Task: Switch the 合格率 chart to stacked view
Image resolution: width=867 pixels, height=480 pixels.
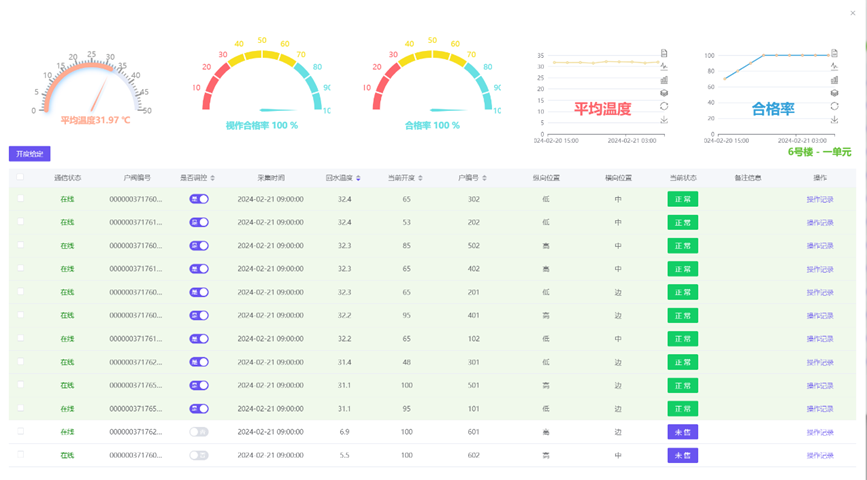Action: coord(834,93)
